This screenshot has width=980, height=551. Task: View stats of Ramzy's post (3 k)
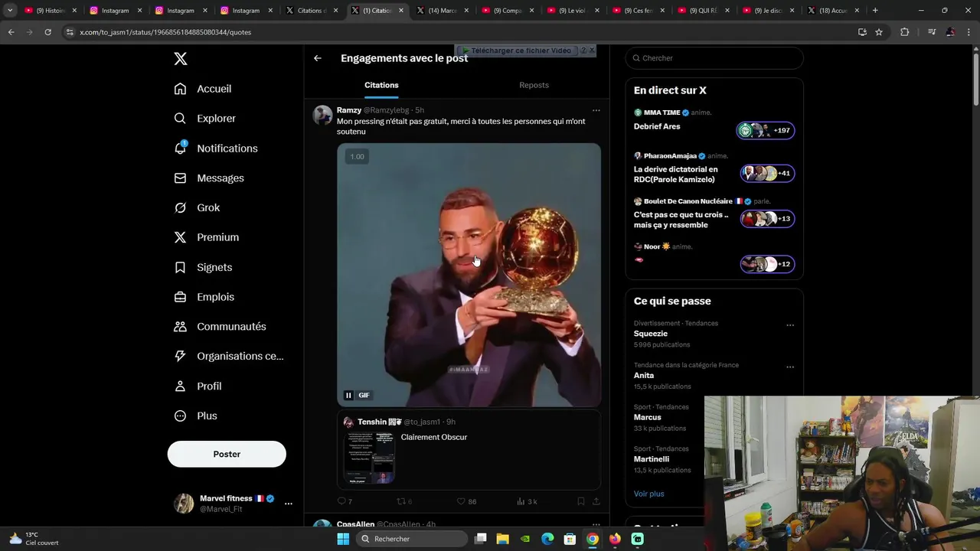coord(527,501)
